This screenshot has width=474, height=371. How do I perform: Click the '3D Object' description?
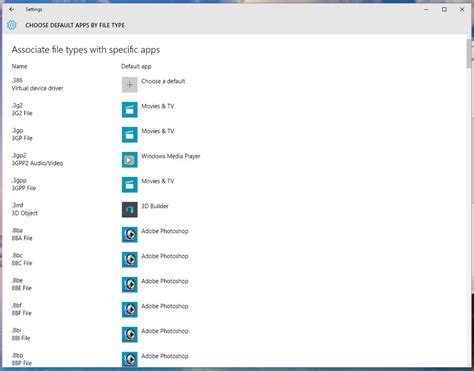(x=25, y=213)
